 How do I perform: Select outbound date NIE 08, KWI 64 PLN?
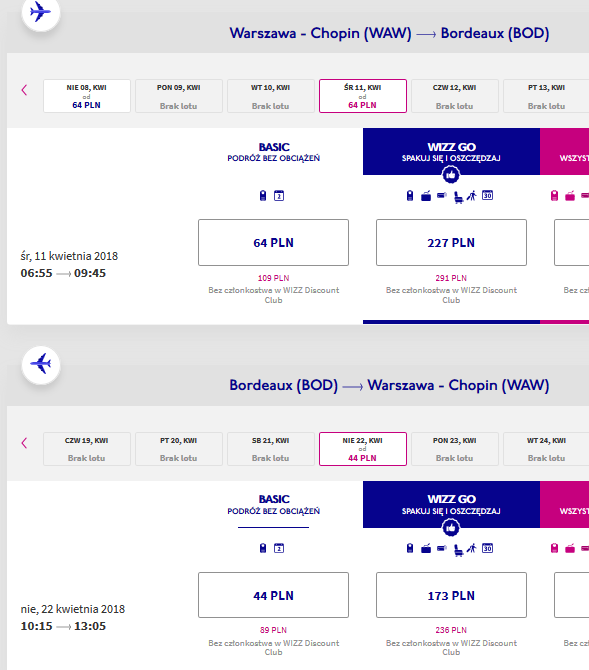[87, 96]
